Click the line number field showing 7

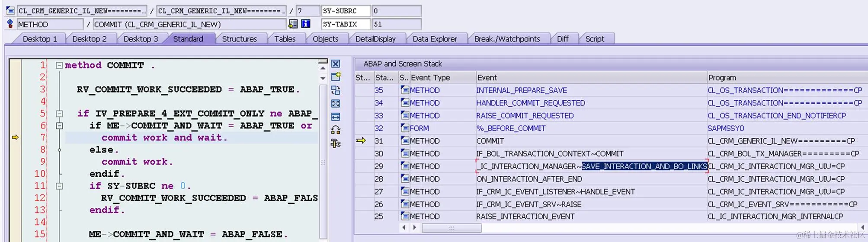[x=308, y=10]
